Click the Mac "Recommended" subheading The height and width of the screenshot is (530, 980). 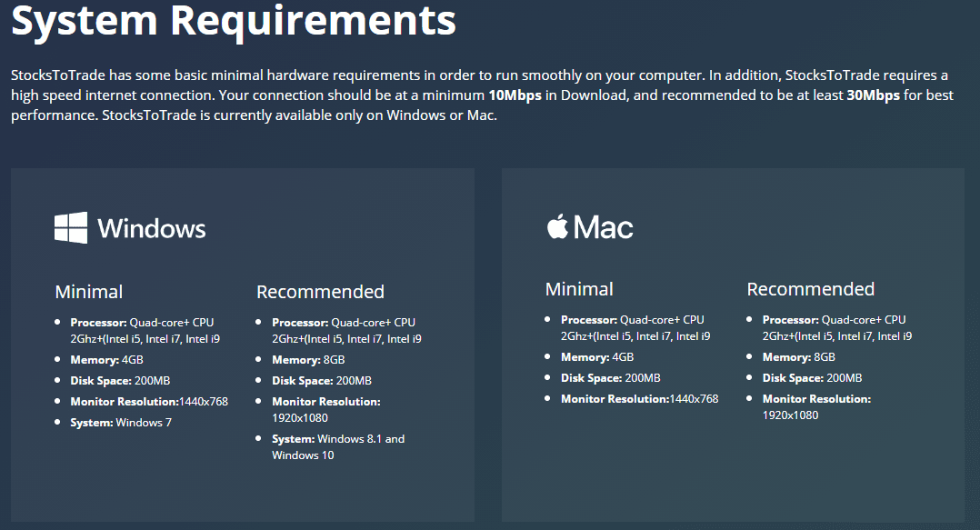811,289
